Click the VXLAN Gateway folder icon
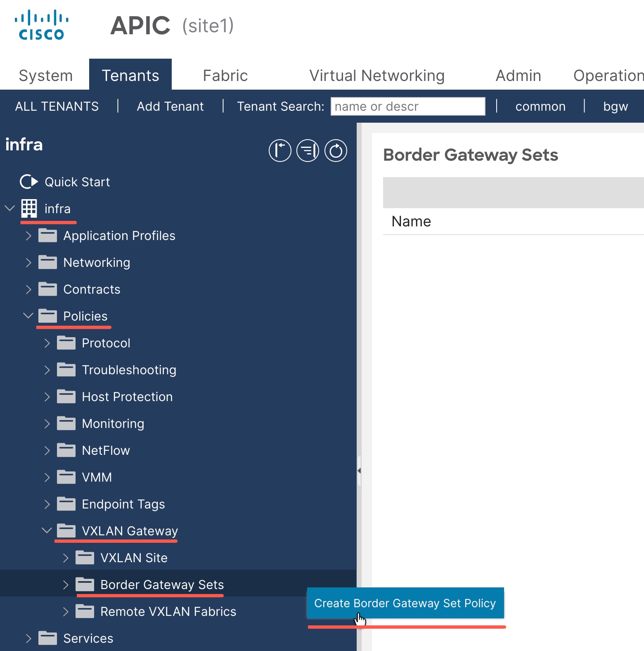 66,531
